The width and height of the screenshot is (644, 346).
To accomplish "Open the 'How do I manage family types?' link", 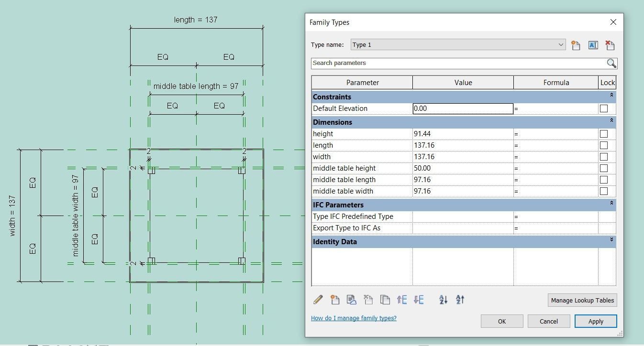I will pos(354,318).
